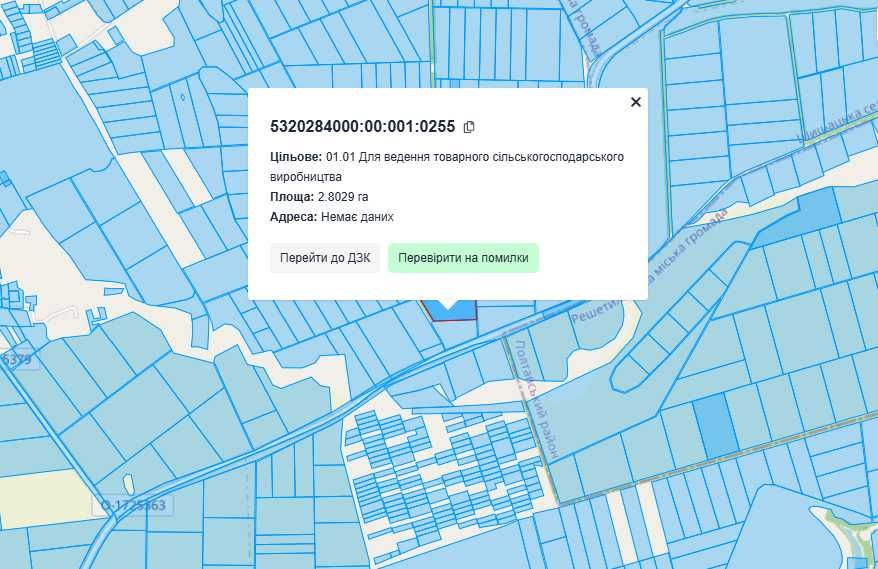The height and width of the screenshot is (569, 878).
Task: Click the 'Площа: 2.8029 га' line
Action: click(x=319, y=197)
